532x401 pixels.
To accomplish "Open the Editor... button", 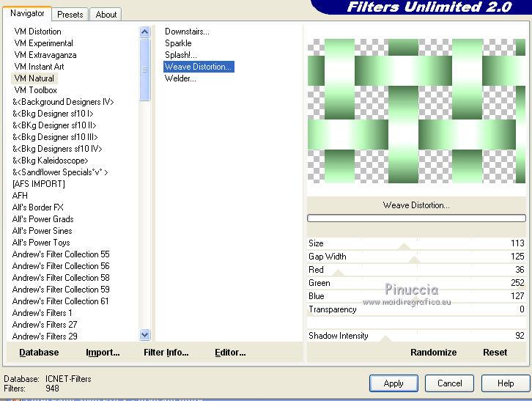I will click(x=230, y=353).
